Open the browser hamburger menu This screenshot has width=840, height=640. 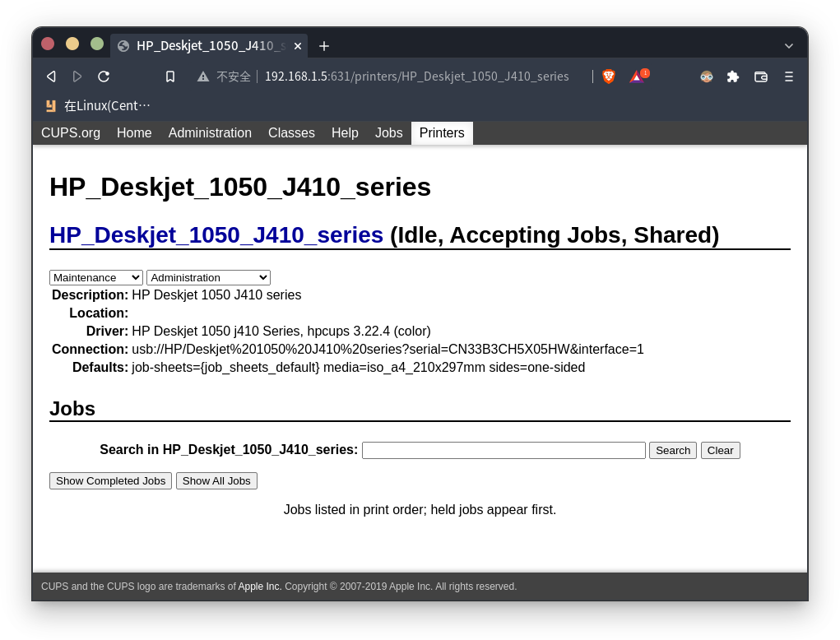pos(788,77)
